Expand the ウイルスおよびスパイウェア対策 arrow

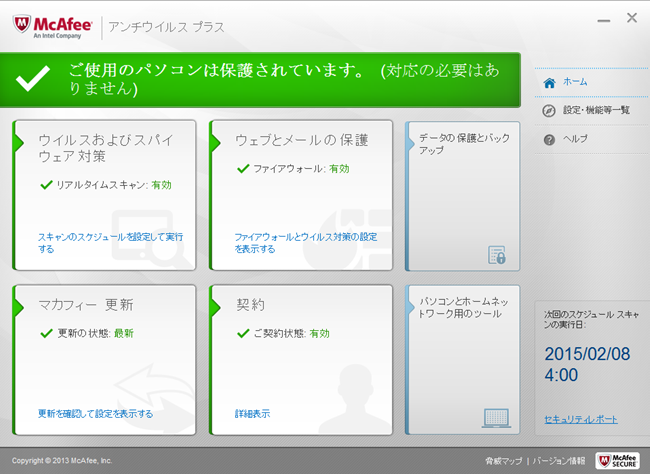click(x=19, y=143)
